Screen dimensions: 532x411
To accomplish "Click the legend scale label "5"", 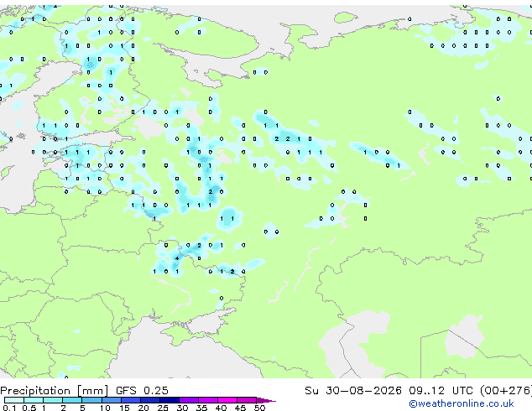I will pyautogui.click(x=82, y=408).
